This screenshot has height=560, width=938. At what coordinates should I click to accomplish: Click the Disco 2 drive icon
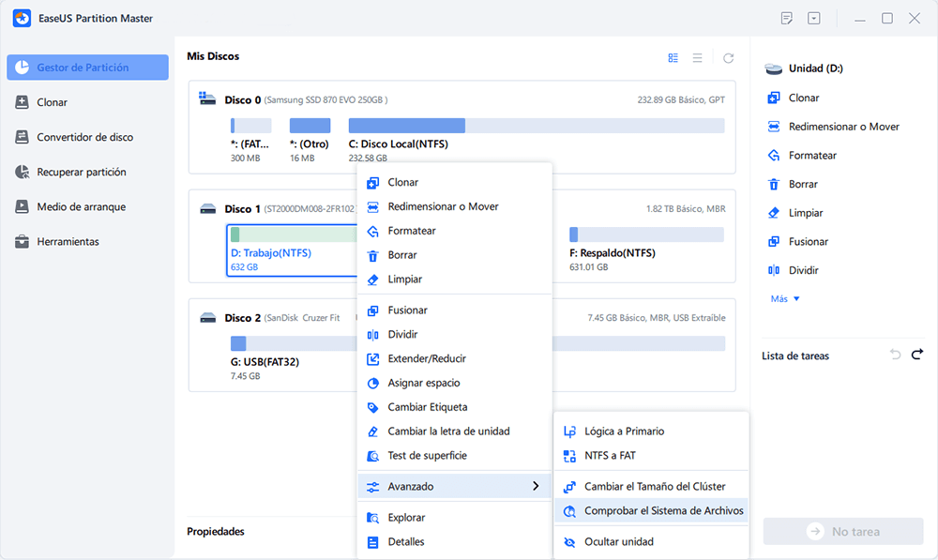pyautogui.click(x=207, y=318)
